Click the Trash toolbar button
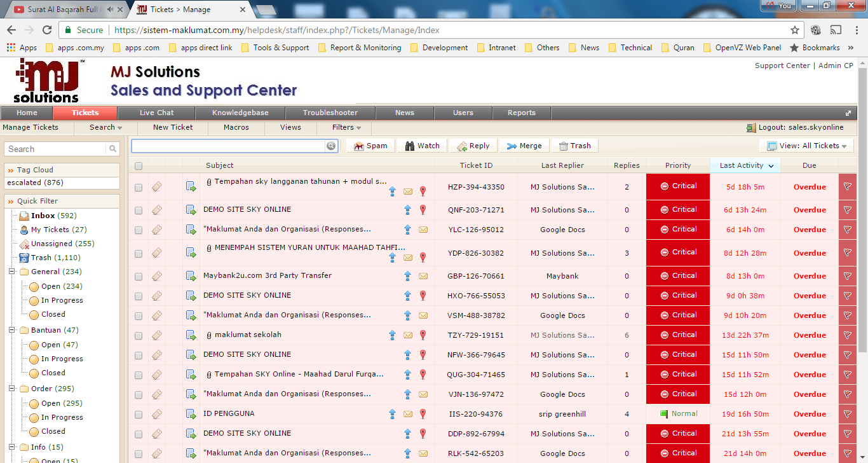This screenshot has height=463, width=868. [574, 146]
